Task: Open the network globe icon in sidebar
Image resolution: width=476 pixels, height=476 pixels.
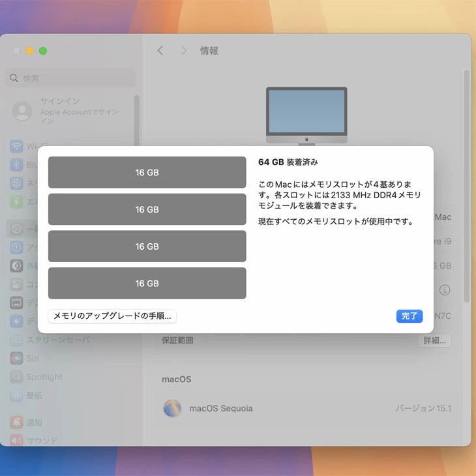Action: (x=16, y=183)
